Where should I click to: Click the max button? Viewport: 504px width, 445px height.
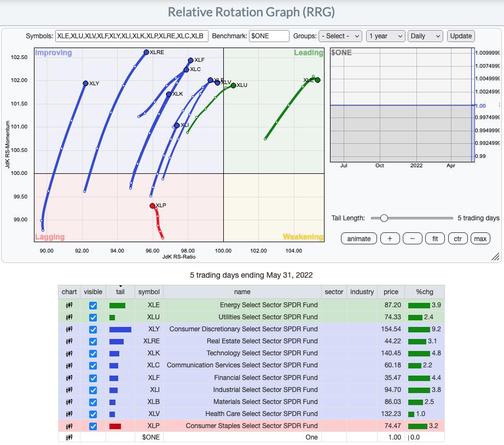pyautogui.click(x=480, y=238)
